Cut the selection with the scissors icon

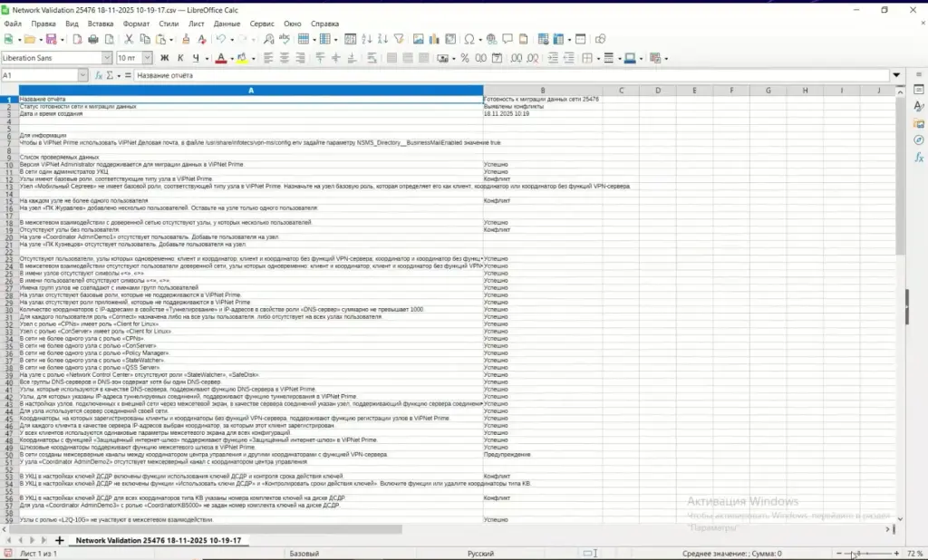click(129, 39)
